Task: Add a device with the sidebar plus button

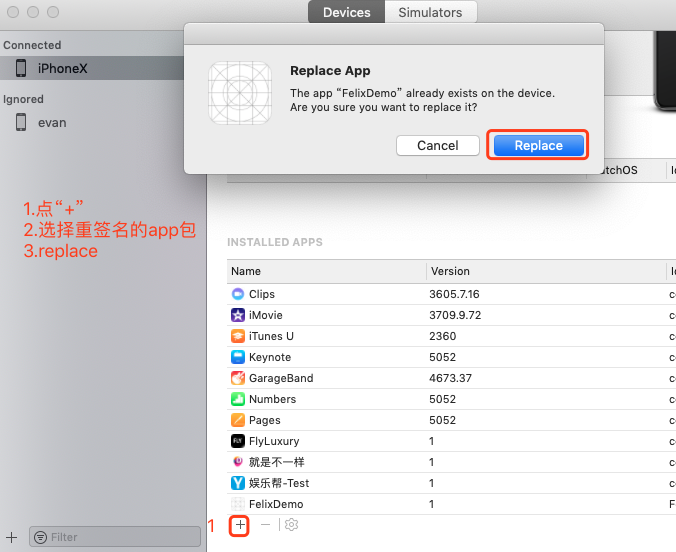Action: 12,537
